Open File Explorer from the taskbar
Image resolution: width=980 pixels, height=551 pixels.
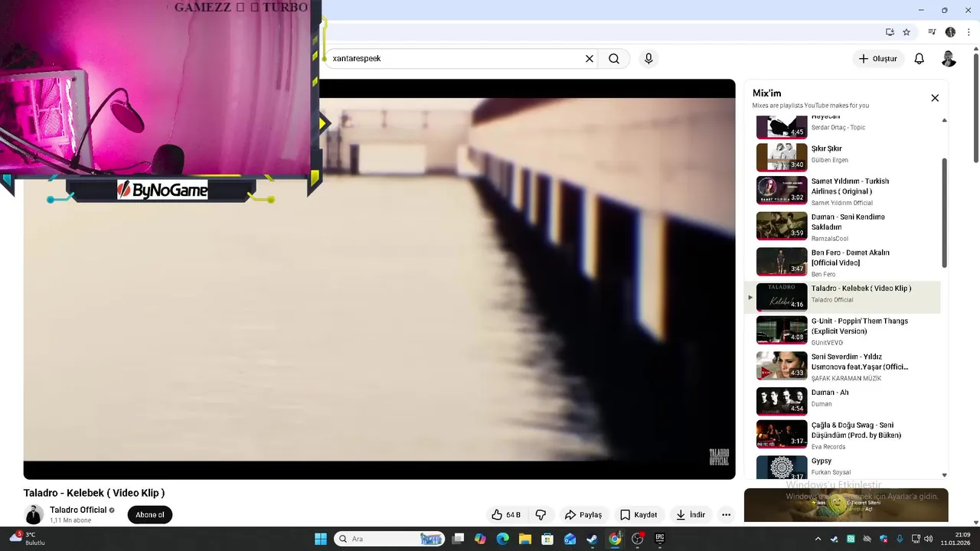[525, 539]
